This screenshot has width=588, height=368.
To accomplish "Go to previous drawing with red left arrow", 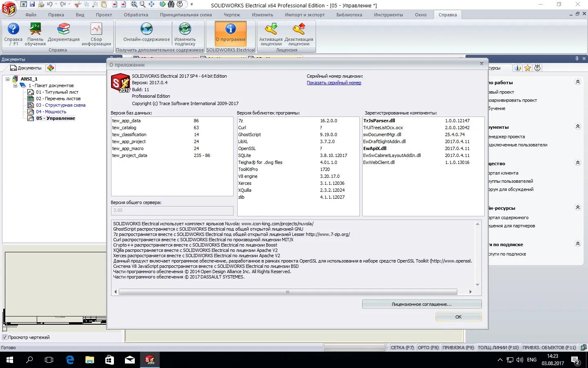I will click(115, 4).
